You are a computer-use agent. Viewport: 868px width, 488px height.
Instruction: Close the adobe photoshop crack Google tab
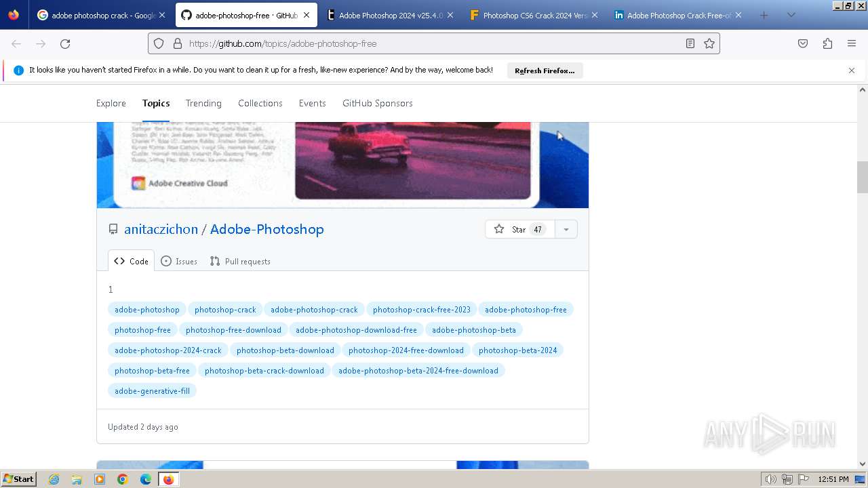(x=162, y=15)
